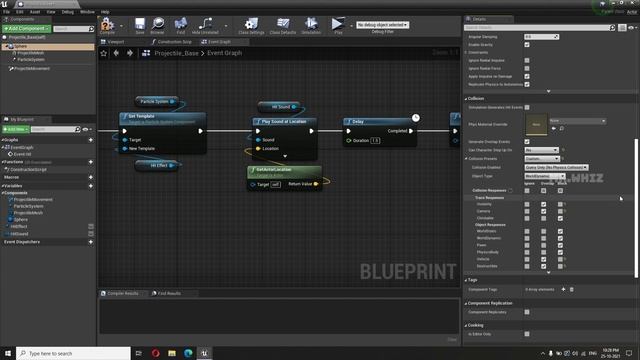Toggle the Apply Impulse on Damage checkbox
The height and width of the screenshot is (360, 640).
coord(527,76)
